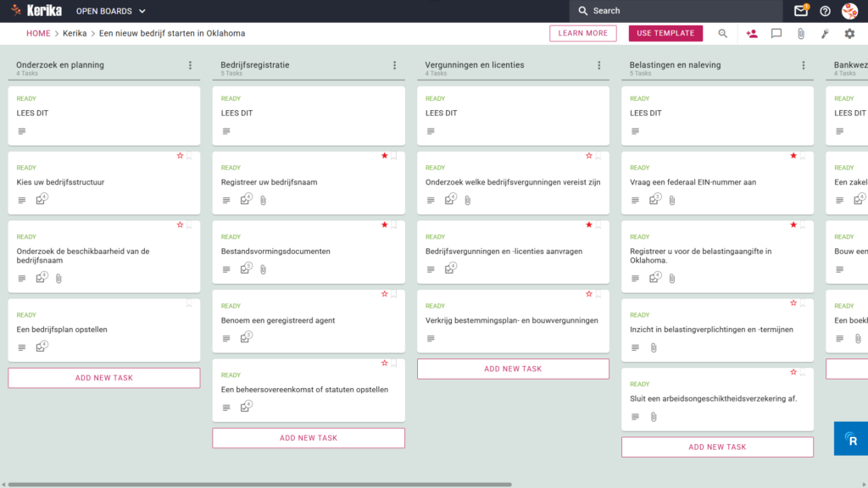Open the board settings gear icon
The height and width of the screenshot is (488, 868).
click(x=849, y=33)
